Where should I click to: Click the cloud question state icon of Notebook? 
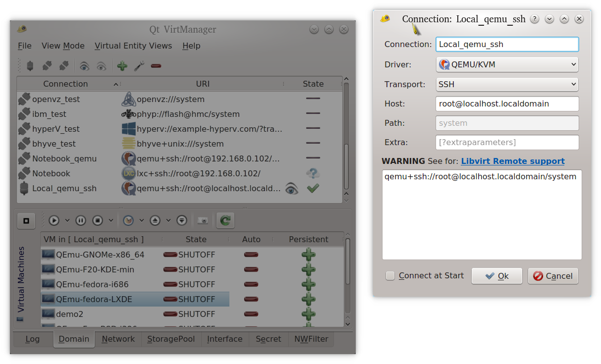(x=313, y=173)
